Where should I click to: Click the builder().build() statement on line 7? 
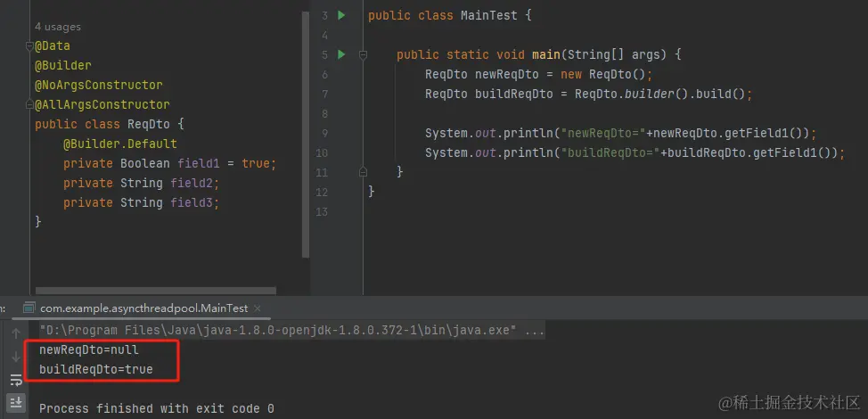pyautogui.click(x=588, y=94)
